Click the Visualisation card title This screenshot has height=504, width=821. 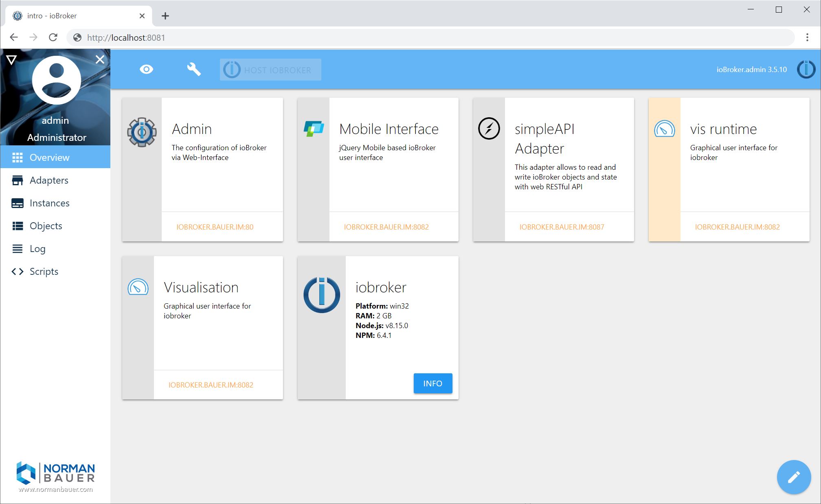[201, 287]
